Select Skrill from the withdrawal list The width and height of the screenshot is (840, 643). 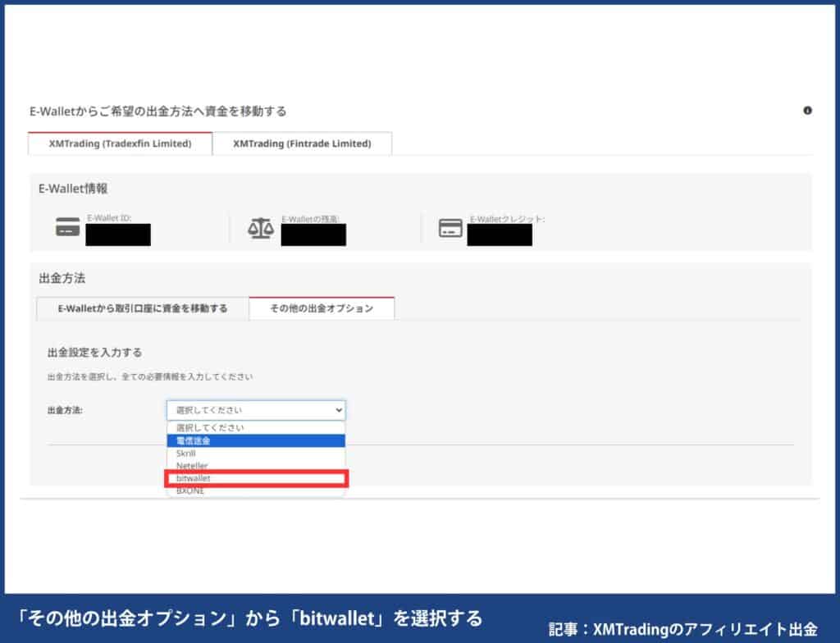256,454
